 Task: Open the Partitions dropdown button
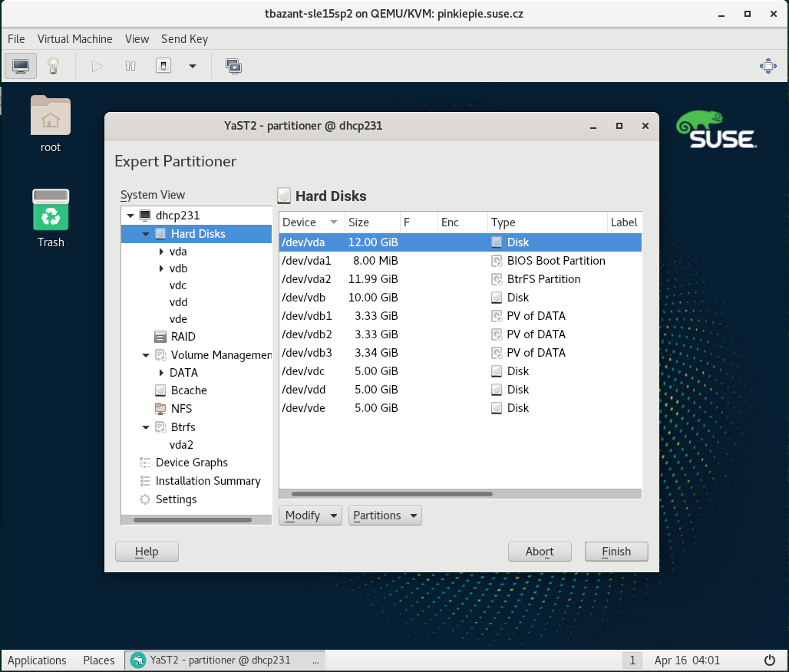385,516
